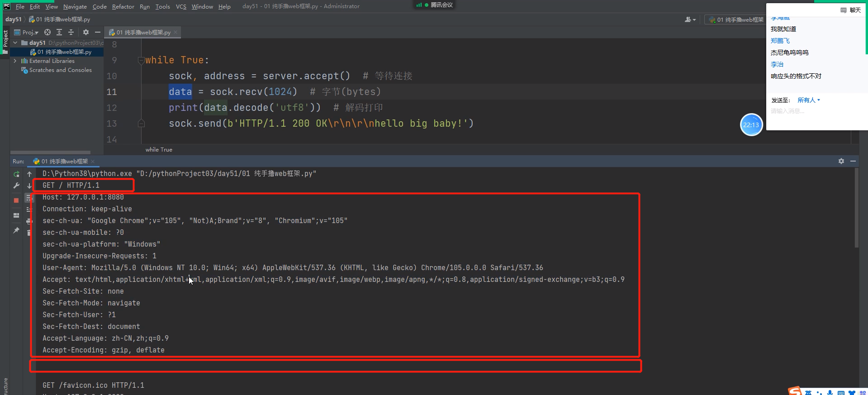868x395 pixels.
Task: Close the 01 纯手撸web框架 Run tab
Action: point(93,161)
